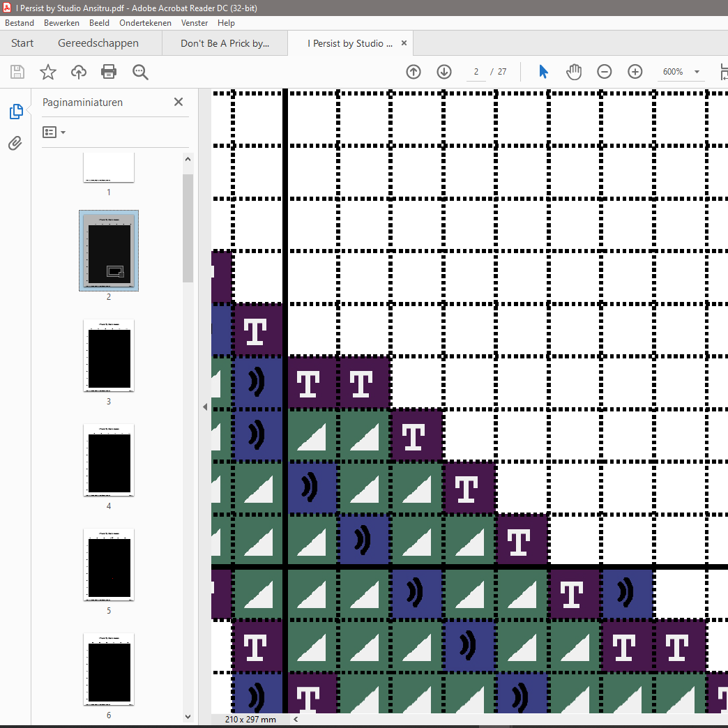Screen dimensions: 728x728
Task: Open the search magnifier tool
Action: click(140, 72)
